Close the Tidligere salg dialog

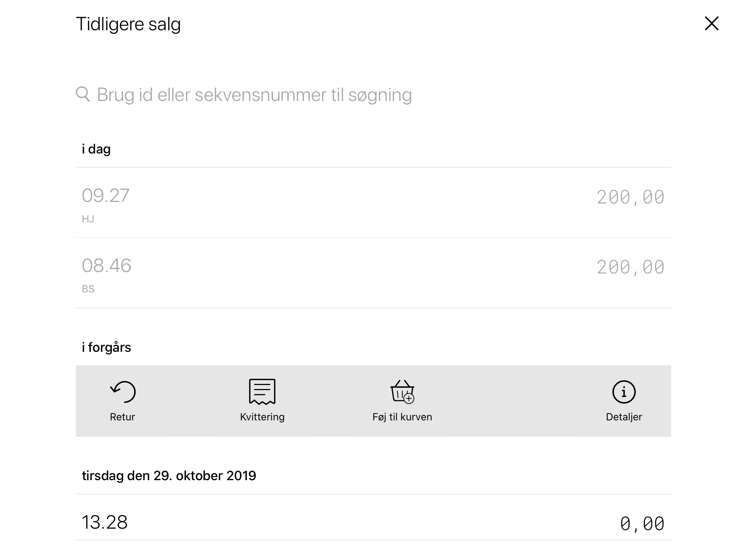coord(711,24)
